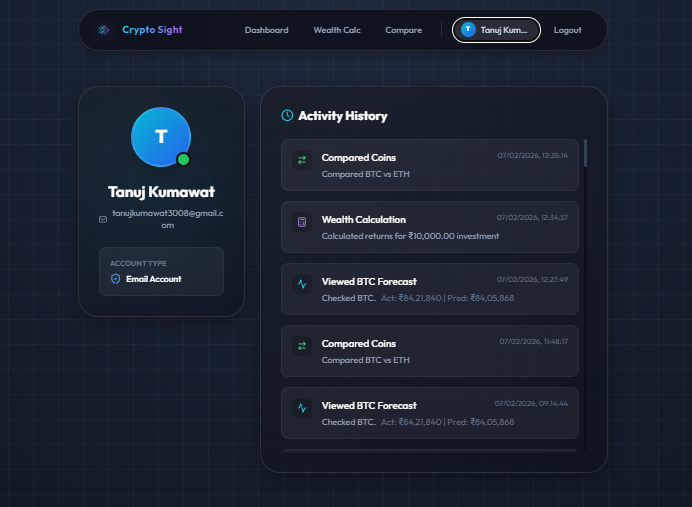Click 'Calculated returns for ₹10,000.00 investment' text

coord(410,236)
